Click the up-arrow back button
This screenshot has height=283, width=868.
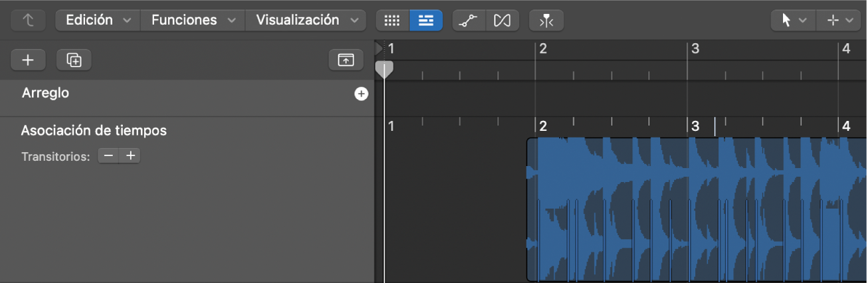[28, 21]
